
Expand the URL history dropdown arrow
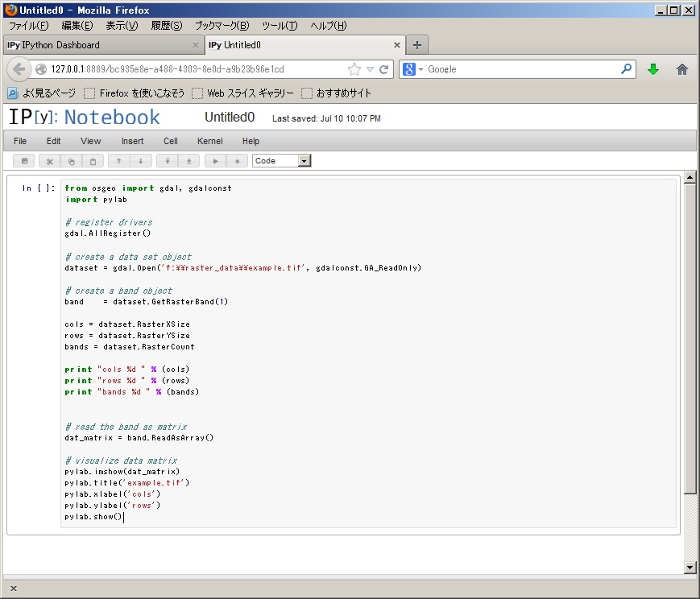pos(370,69)
